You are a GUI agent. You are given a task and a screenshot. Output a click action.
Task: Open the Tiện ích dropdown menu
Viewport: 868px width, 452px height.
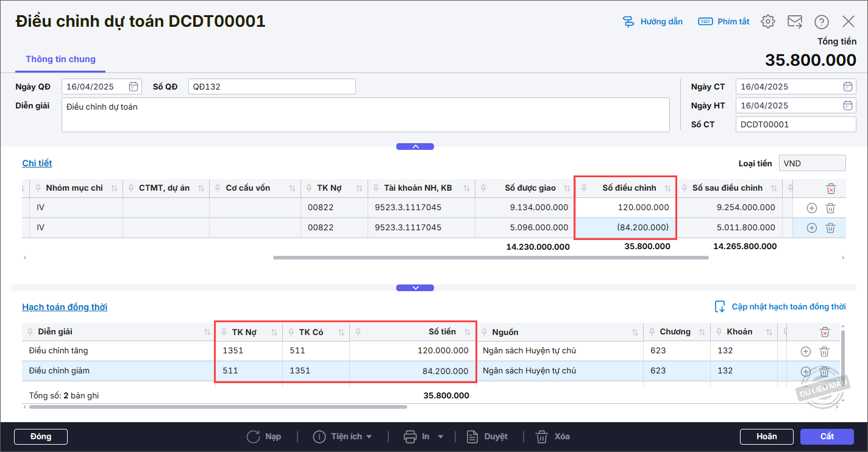click(343, 436)
